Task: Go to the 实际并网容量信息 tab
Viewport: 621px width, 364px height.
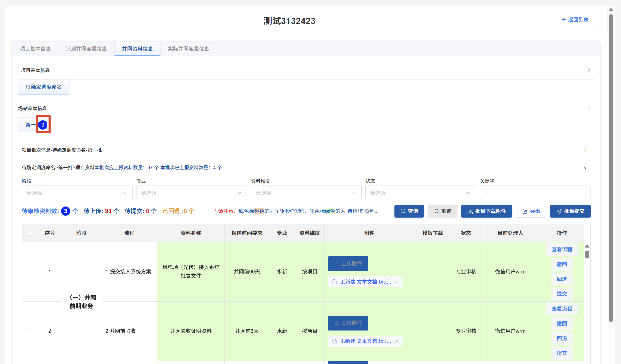Action: [x=188, y=49]
